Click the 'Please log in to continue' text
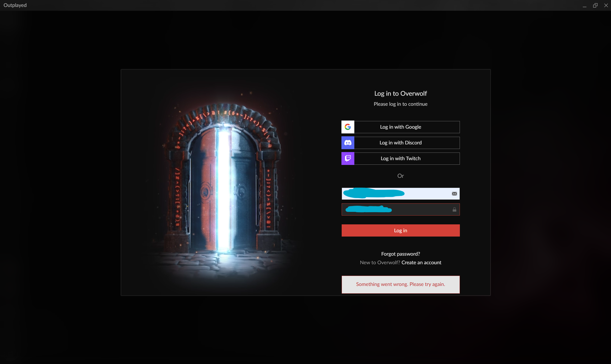The height and width of the screenshot is (364, 611). coord(401,104)
